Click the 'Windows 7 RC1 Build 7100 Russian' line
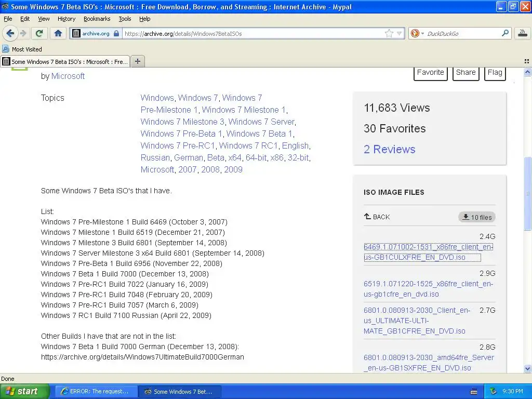The image size is (532, 399). (126, 315)
